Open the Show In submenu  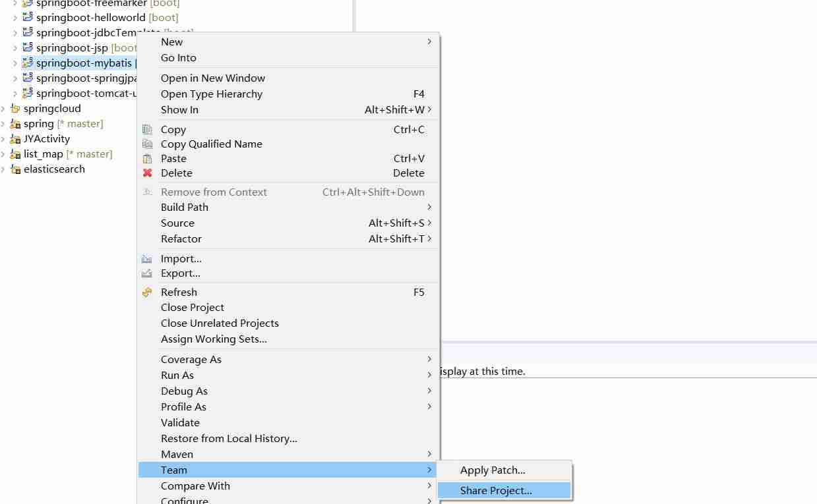click(x=289, y=109)
